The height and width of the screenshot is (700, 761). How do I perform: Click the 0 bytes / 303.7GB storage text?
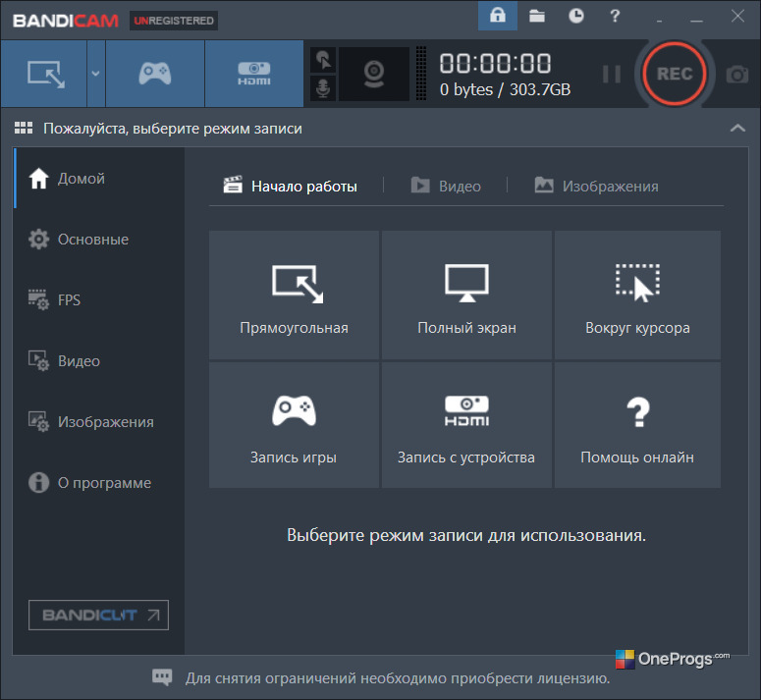click(x=505, y=89)
